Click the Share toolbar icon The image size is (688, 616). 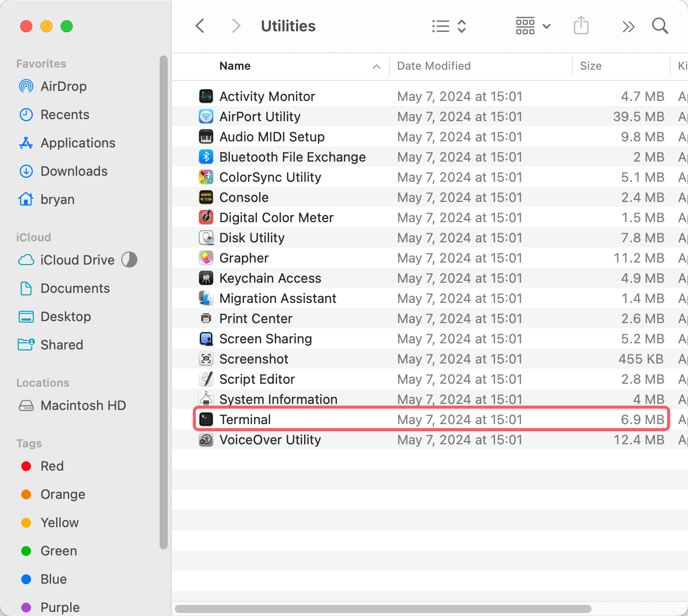(581, 26)
